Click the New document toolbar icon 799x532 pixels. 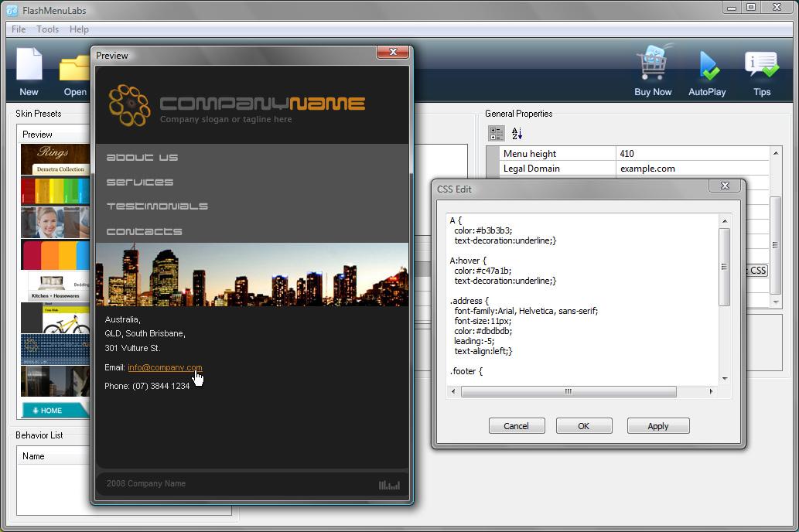29,64
